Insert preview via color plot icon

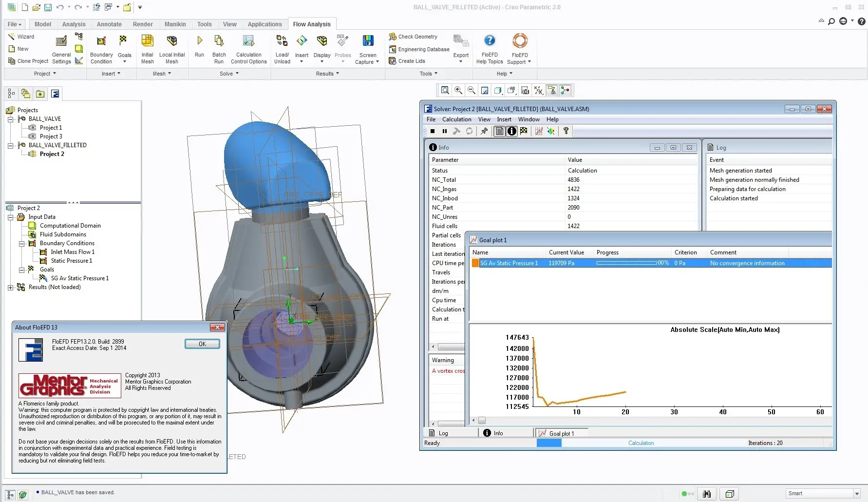click(x=551, y=131)
